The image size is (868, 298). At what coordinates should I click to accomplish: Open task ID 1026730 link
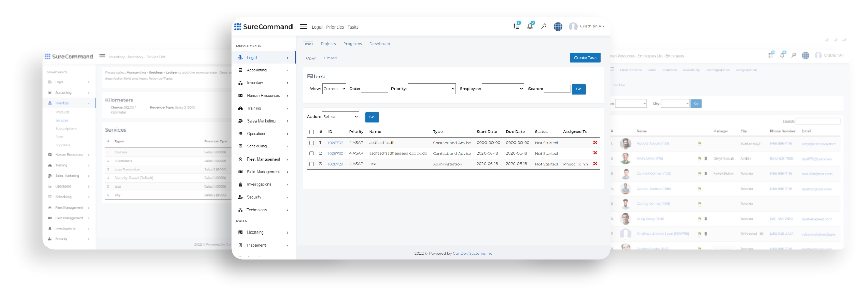(335, 153)
